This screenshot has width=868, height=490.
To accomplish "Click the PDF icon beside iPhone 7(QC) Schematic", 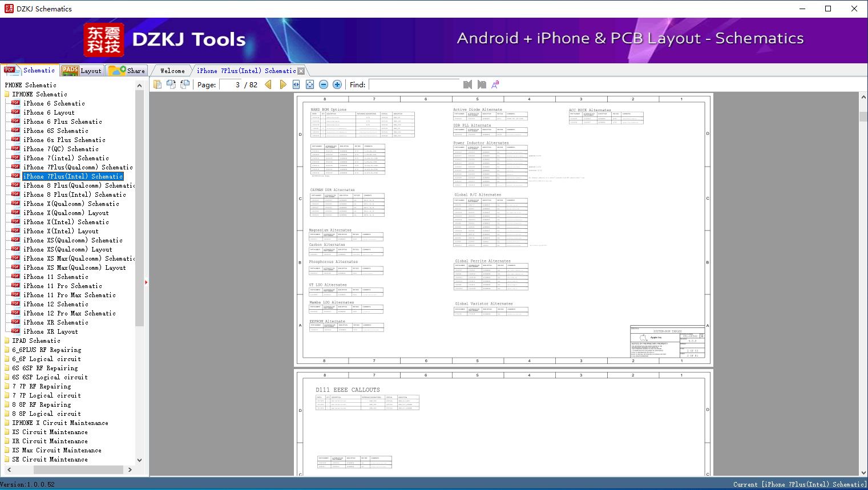I will coord(15,149).
